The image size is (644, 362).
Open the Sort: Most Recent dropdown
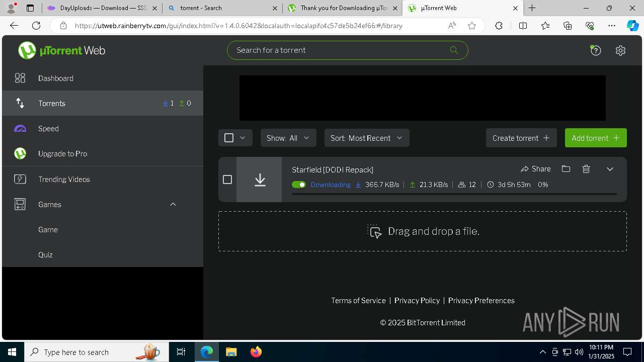click(x=367, y=138)
